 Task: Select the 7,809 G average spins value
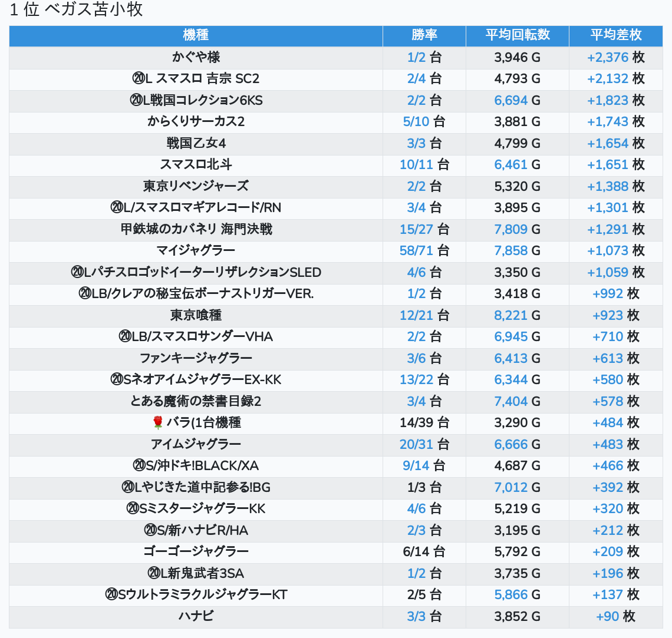click(518, 229)
